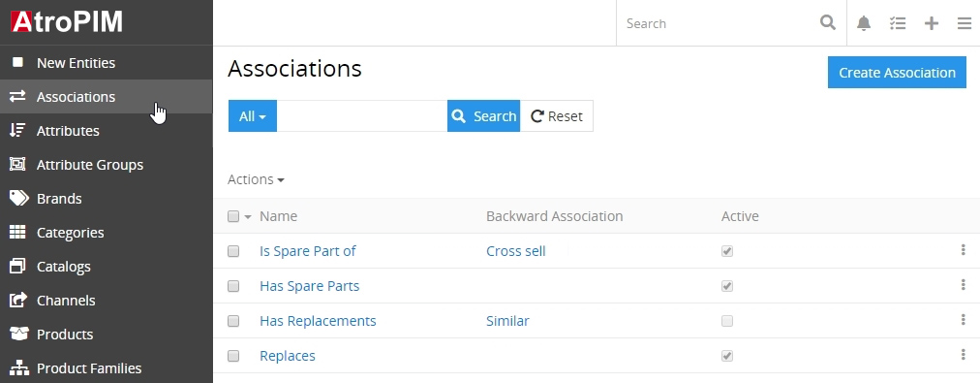
Task: Click Create Association button
Action: click(x=897, y=73)
